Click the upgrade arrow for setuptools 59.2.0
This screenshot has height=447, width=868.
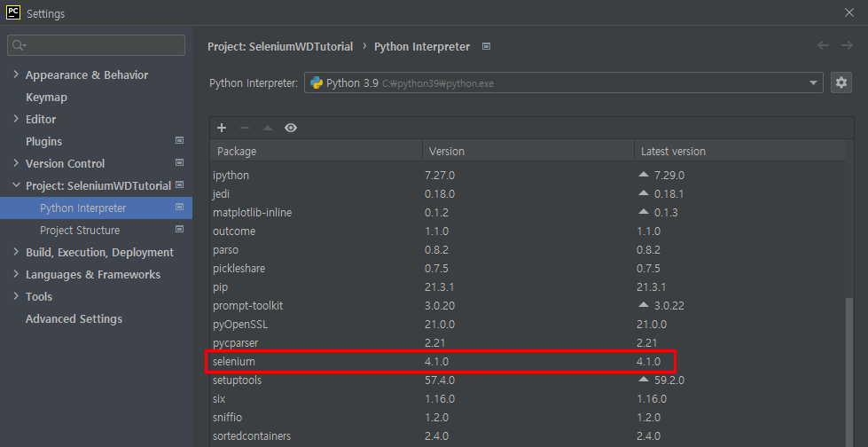643,380
